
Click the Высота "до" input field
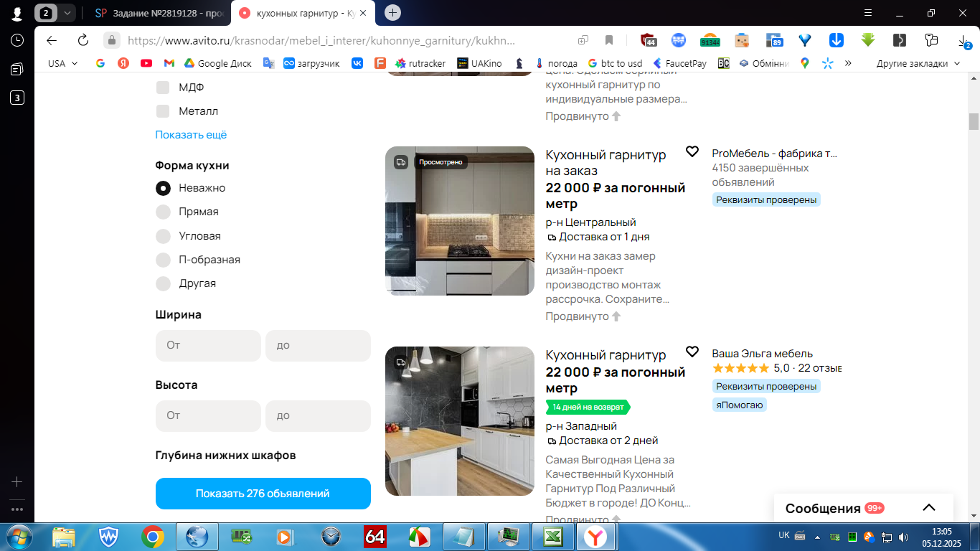tap(318, 415)
